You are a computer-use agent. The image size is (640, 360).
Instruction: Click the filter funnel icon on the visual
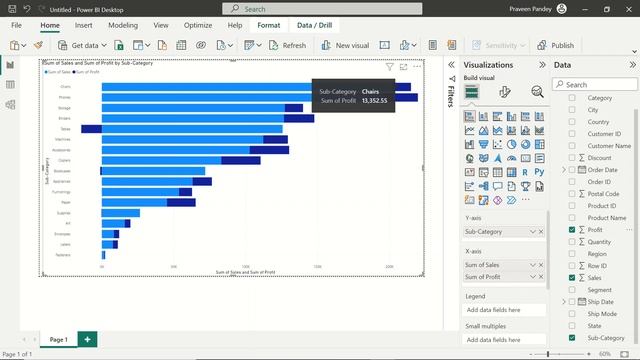(x=389, y=67)
